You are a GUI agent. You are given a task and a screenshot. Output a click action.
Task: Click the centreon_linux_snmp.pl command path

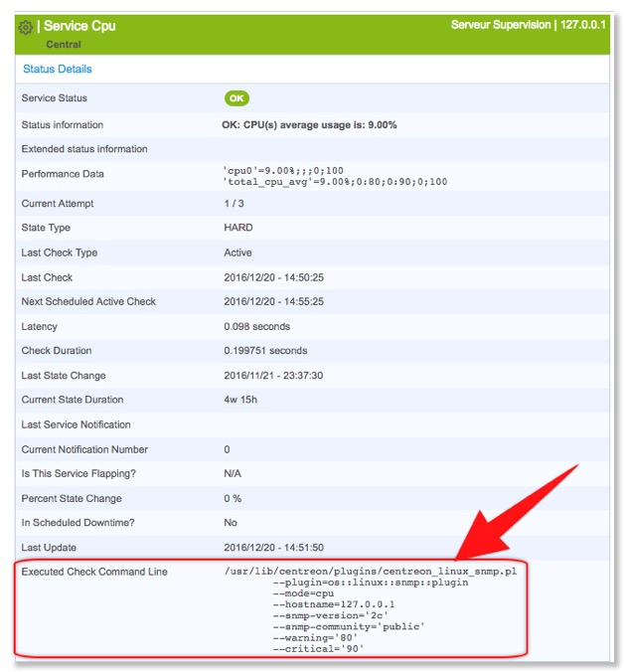point(371,572)
